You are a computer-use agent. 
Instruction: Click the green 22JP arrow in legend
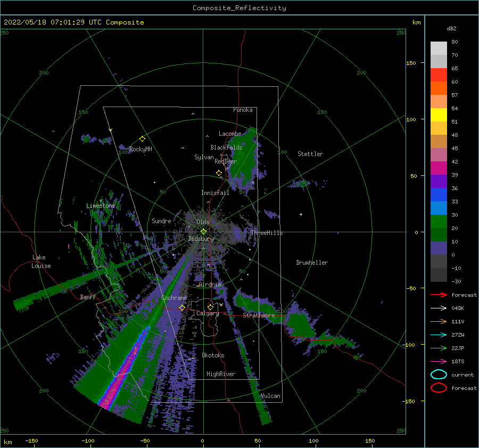(x=439, y=348)
